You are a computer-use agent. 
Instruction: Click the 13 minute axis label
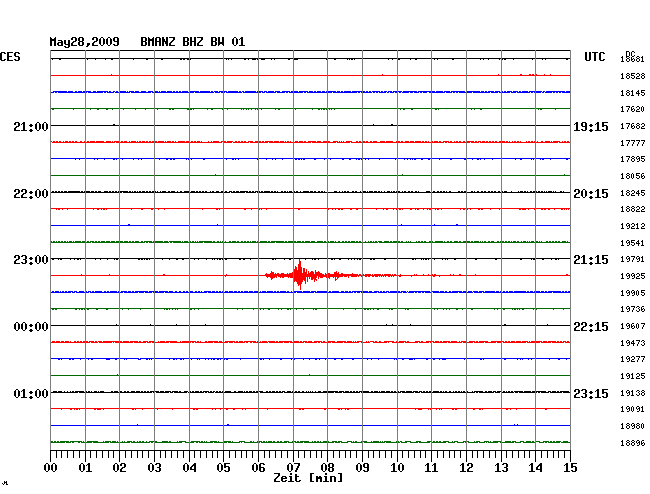[x=501, y=468]
